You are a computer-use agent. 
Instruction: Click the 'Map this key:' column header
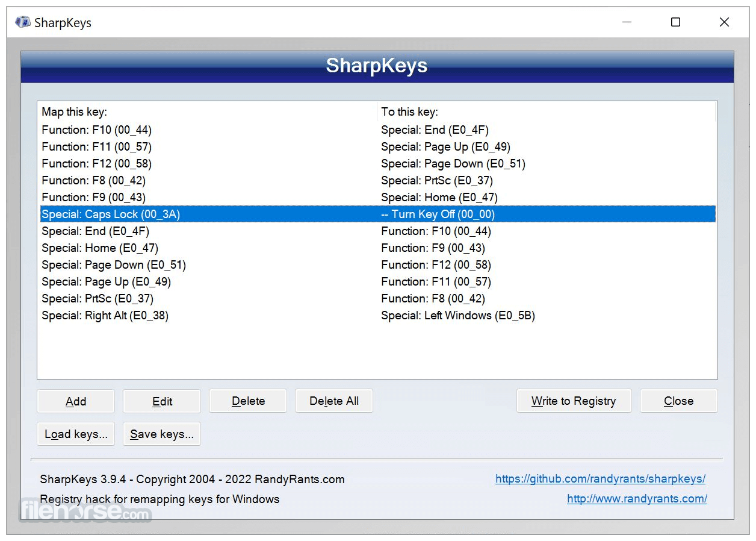point(207,111)
